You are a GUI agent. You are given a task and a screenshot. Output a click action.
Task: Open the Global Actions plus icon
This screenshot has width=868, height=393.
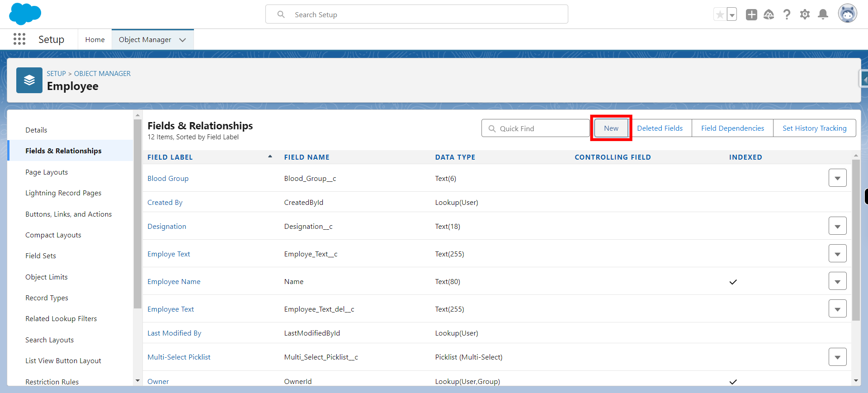click(x=751, y=14)
